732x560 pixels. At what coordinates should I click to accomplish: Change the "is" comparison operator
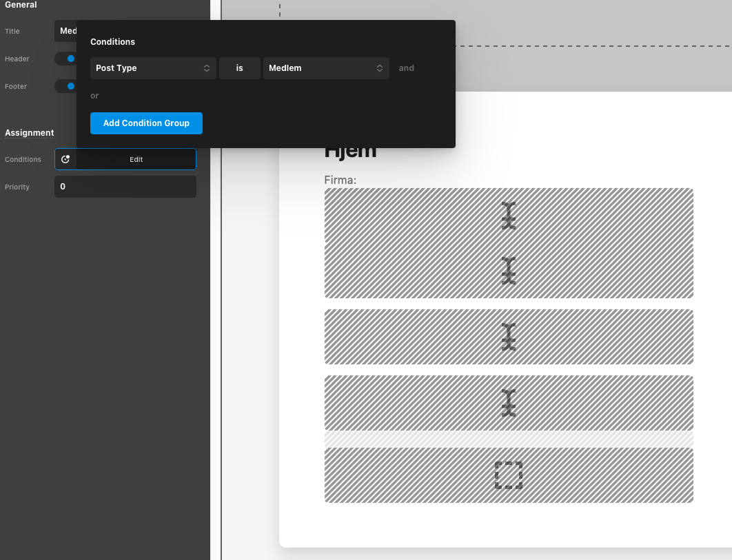(239, 68)
